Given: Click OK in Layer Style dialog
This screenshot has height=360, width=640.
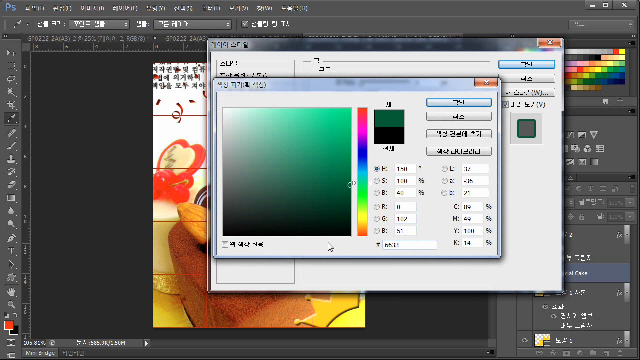Looking at the screenshot, I should coord(527,64).
